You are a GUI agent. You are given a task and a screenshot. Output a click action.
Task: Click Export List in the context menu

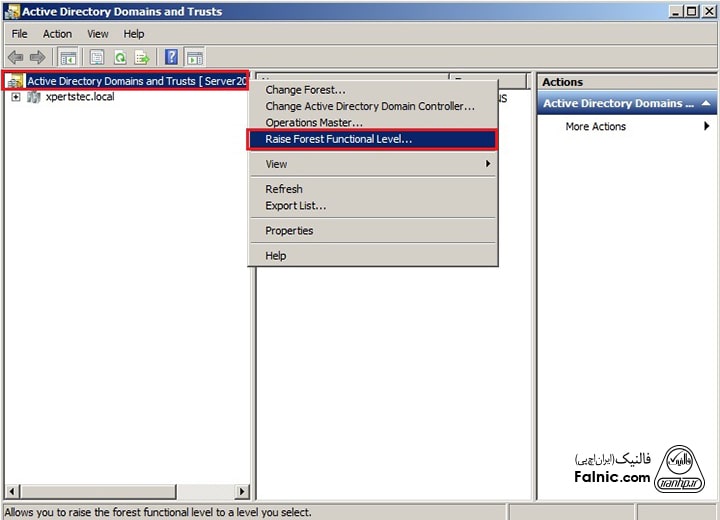tap(295, 206)
